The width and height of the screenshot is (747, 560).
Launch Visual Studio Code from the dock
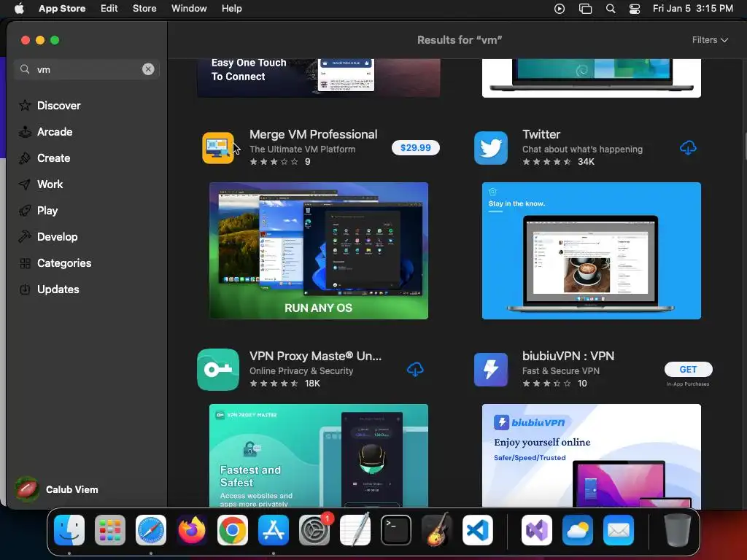pos(477,530)
